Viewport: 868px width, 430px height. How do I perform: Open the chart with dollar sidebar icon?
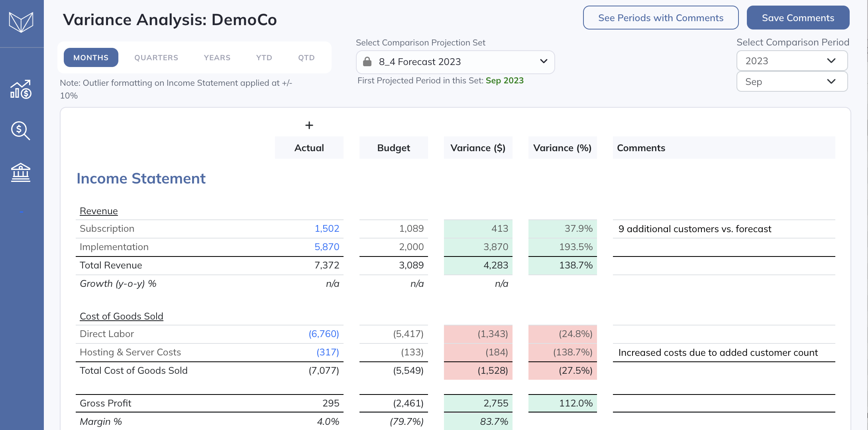pyautogui.click(x=21, y=89)
